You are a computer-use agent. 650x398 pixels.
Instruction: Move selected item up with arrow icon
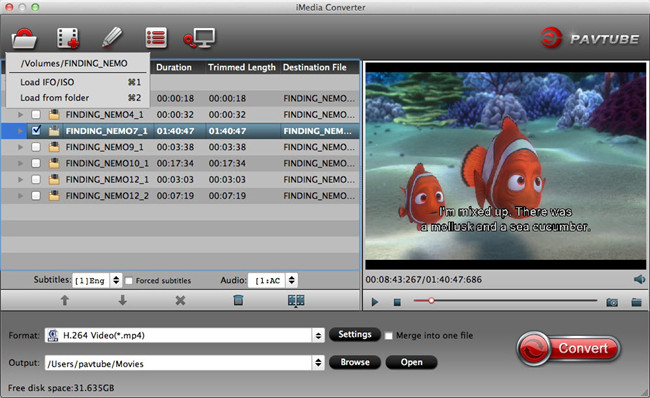click(65, 300)
